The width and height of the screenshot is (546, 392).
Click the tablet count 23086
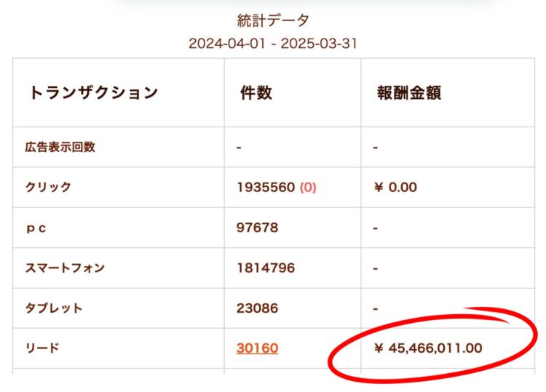(257, 308)
